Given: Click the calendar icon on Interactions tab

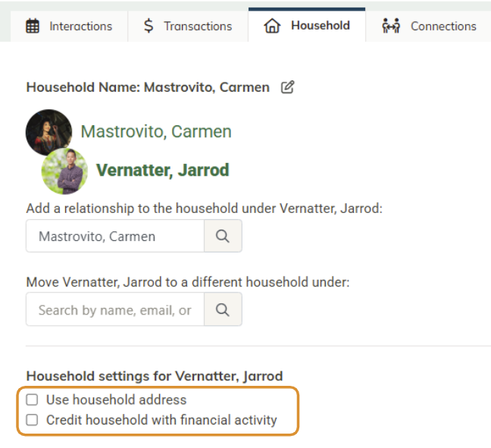Looking at the screenshot, I should (x=33, y=26).
